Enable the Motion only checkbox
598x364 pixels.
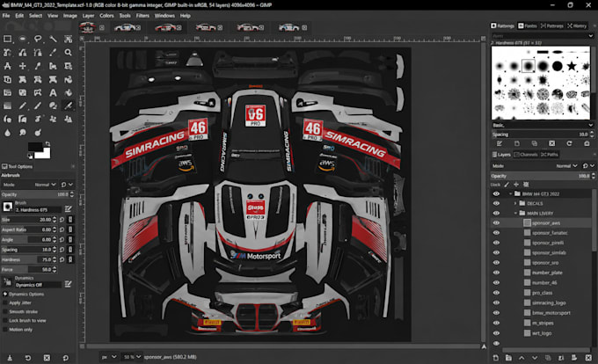coord(5,330)
